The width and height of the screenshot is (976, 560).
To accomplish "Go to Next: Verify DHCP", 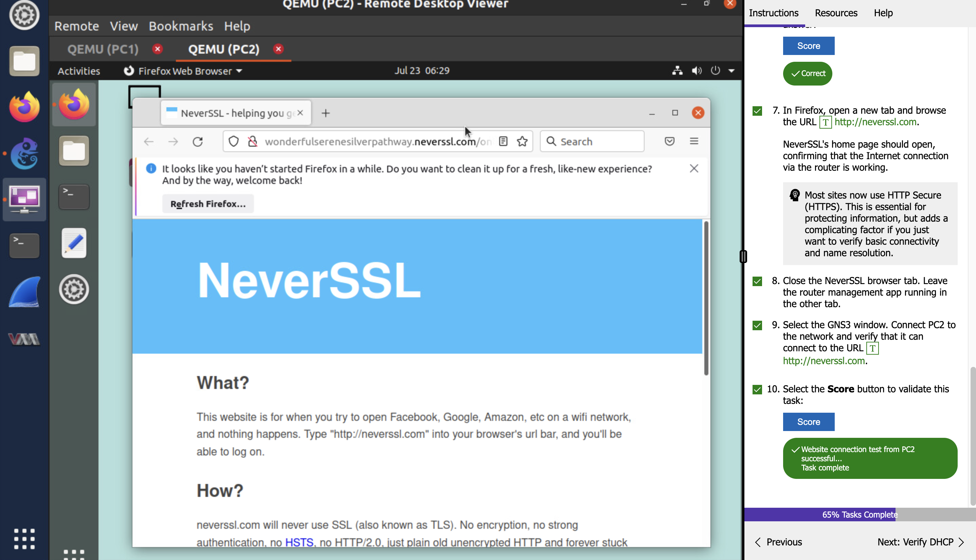I will [x=921, y=542].
